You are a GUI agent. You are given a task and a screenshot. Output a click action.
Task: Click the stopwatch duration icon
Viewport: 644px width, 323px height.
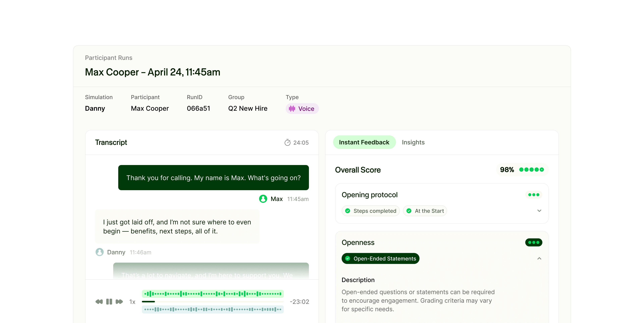(x=287, y=143)
